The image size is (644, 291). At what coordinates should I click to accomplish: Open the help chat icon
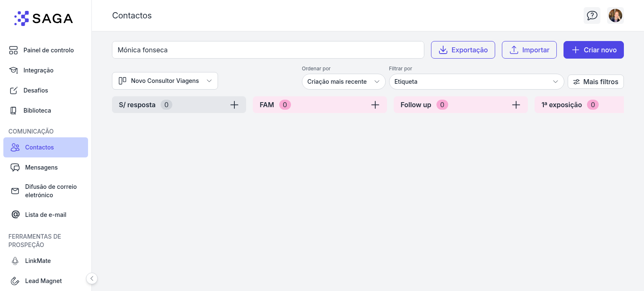[592, 15]
